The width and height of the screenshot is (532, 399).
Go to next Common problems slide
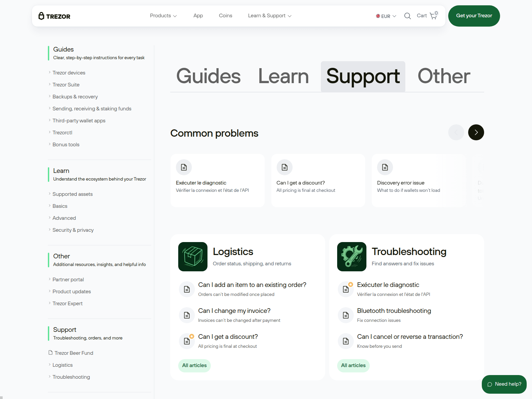[x=476, y=132]
